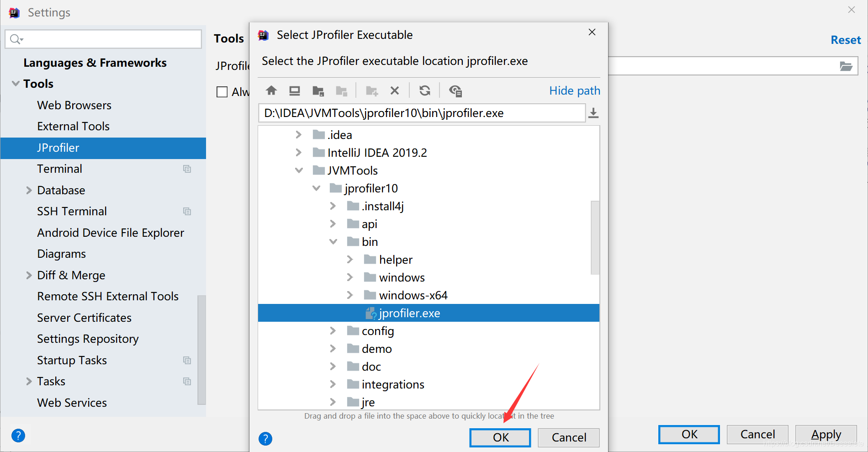Image resolution: width=868 pixels, height=452 pixels.
Task: Open Remote SSH External Tools settings
Action: click(x=108, y=296)
